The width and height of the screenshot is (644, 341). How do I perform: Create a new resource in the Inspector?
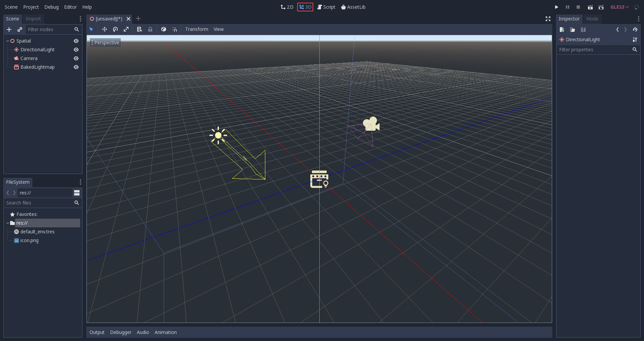click(x=562, y=30)
